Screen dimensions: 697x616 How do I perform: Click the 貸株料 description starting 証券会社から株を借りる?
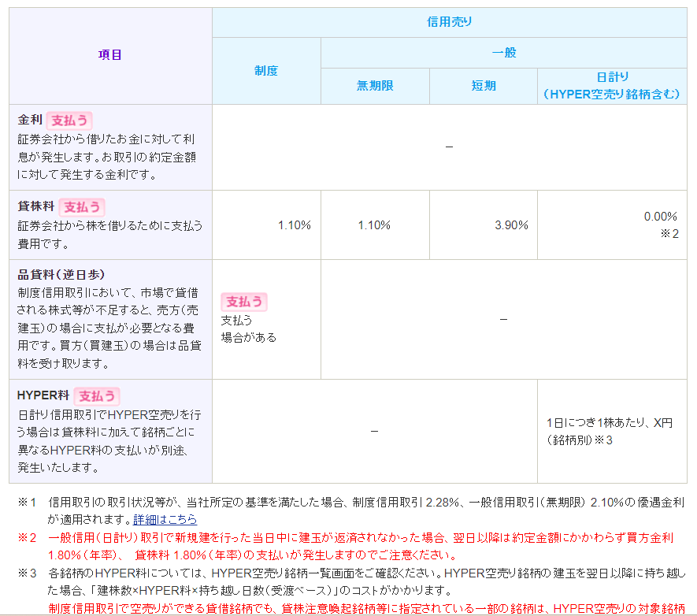109,235
